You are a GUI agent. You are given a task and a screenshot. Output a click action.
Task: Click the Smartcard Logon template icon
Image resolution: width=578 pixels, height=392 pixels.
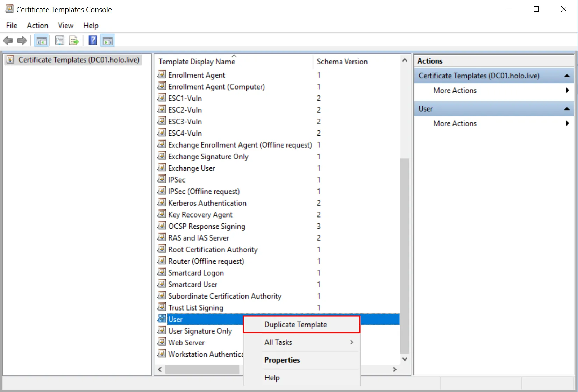click(x=162, y=272)
